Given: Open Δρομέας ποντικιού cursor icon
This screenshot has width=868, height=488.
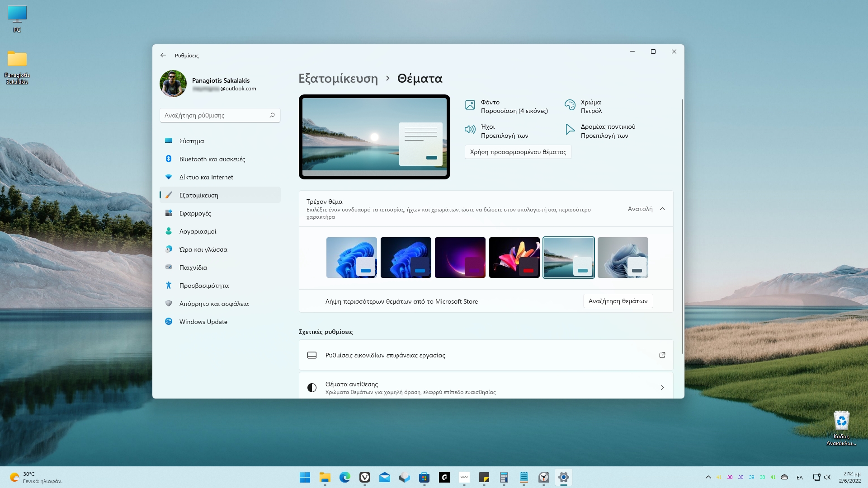Looking at the screenshot, I should pos(570,130).
